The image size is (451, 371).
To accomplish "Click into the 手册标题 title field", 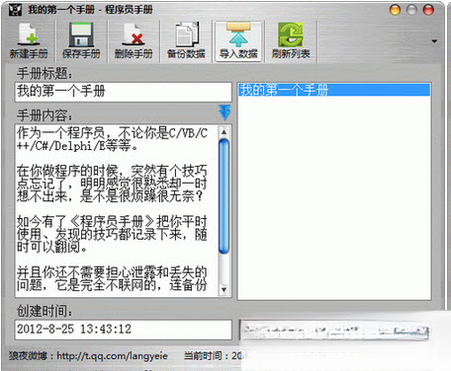I will tap(123, 92).
